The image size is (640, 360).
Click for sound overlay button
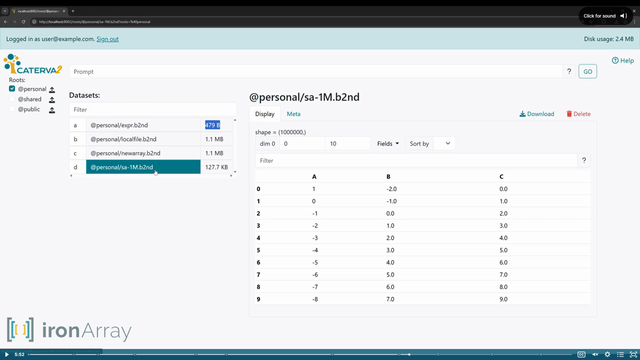pyautogui.click(x=605, y=16)
